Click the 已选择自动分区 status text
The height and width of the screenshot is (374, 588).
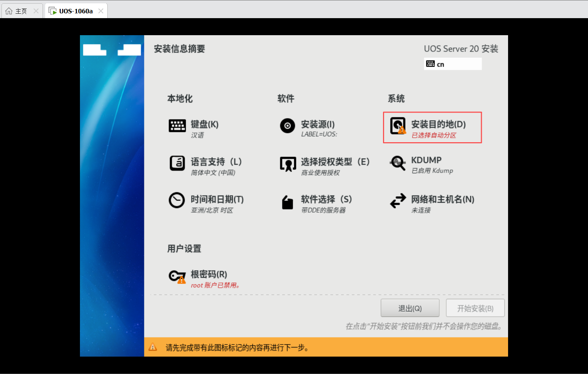434,136
